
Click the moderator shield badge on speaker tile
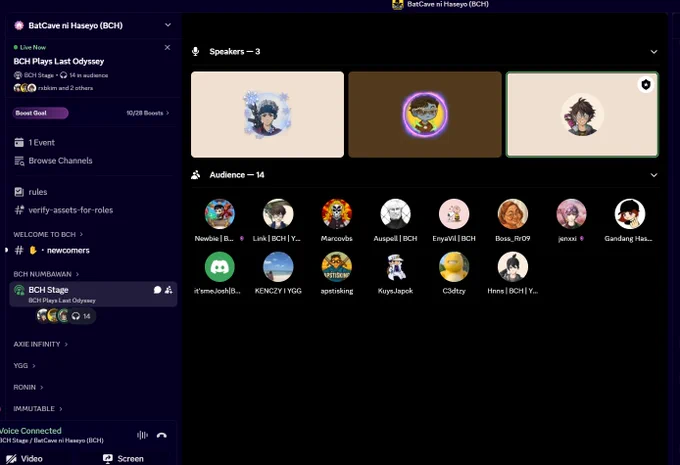(646, 85)
